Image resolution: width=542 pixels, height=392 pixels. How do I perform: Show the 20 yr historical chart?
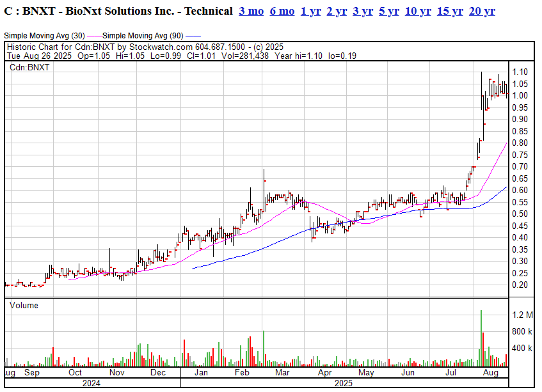pos(482,11)
